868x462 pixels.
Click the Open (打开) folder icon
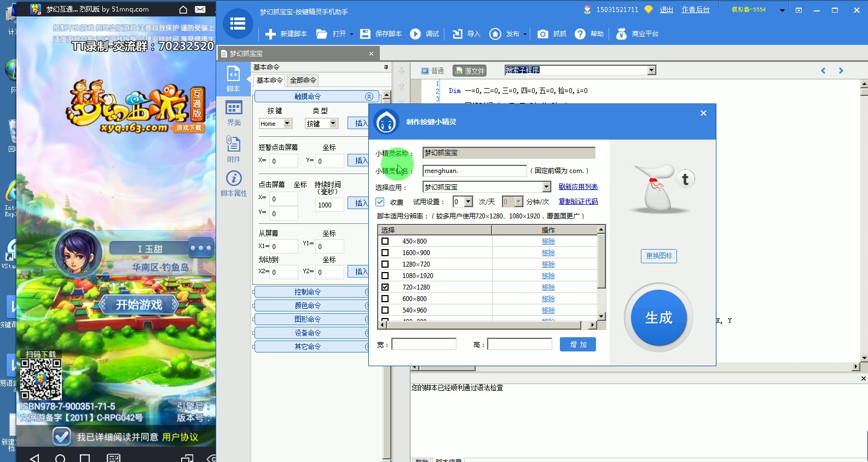tap(322, 34)
